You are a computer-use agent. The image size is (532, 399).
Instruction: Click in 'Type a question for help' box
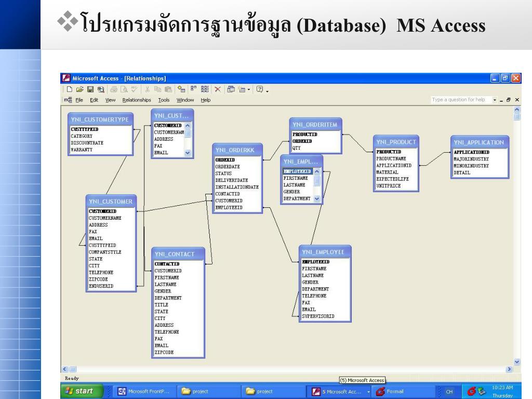coord(459,100)
